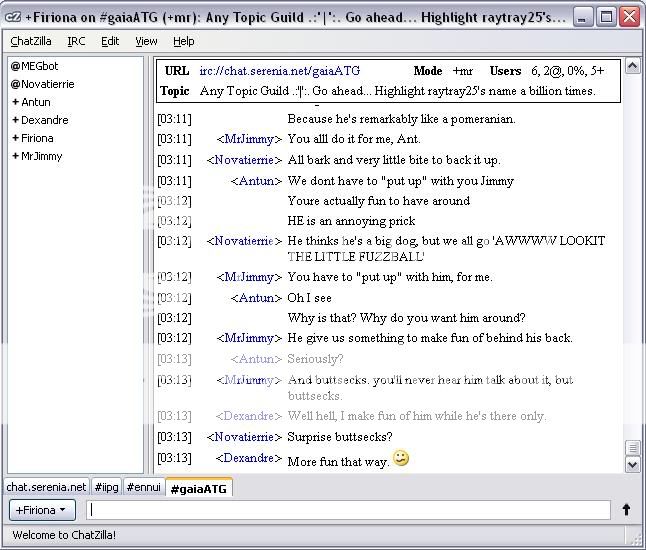Click MrJimmy's nick on 'You alll do it' line
Viewport: 646px width, 550px height.
249,139
